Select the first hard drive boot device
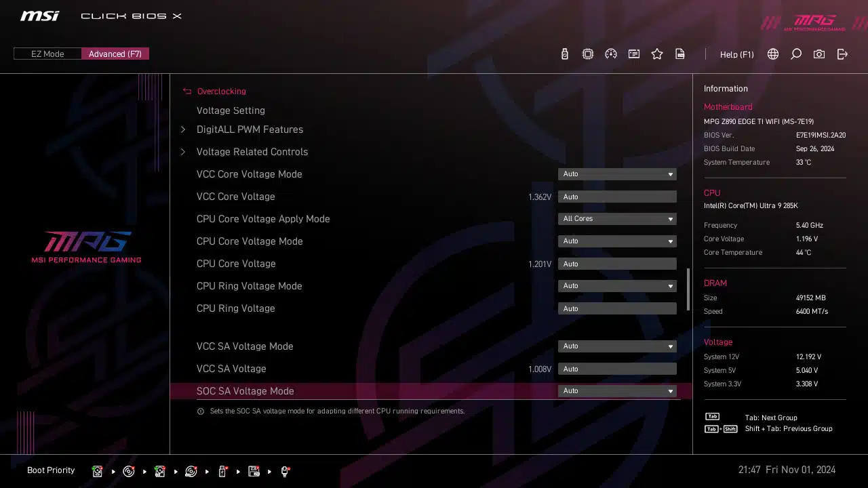The image size is (868, 488). (98, 471)
